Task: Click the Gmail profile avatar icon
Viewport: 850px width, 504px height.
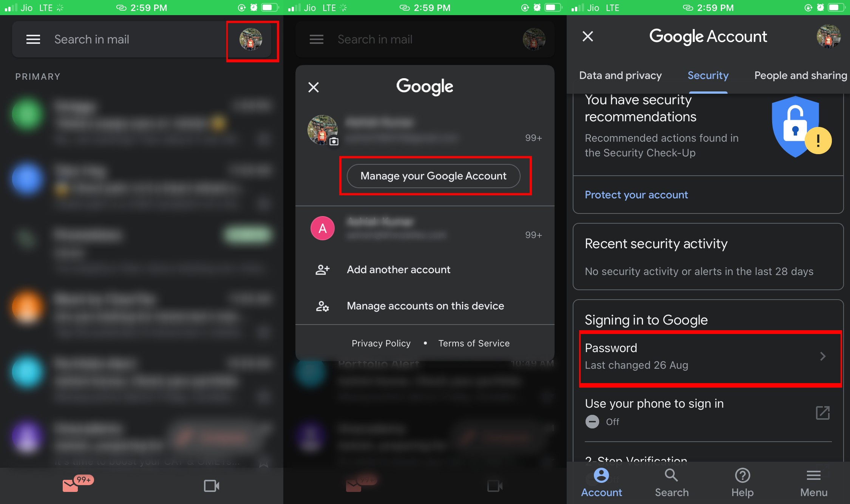Action: coord(251,39)
